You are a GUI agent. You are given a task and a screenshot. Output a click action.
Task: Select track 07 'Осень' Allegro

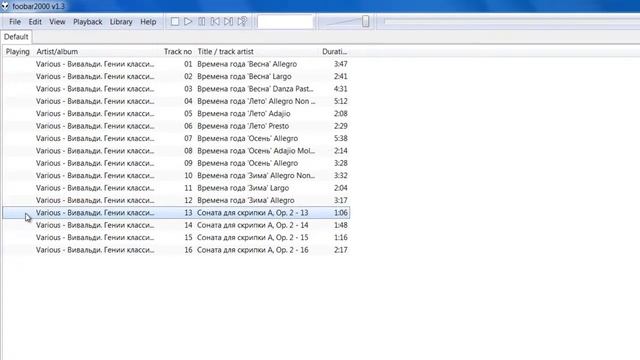click(x=176, y=138)
